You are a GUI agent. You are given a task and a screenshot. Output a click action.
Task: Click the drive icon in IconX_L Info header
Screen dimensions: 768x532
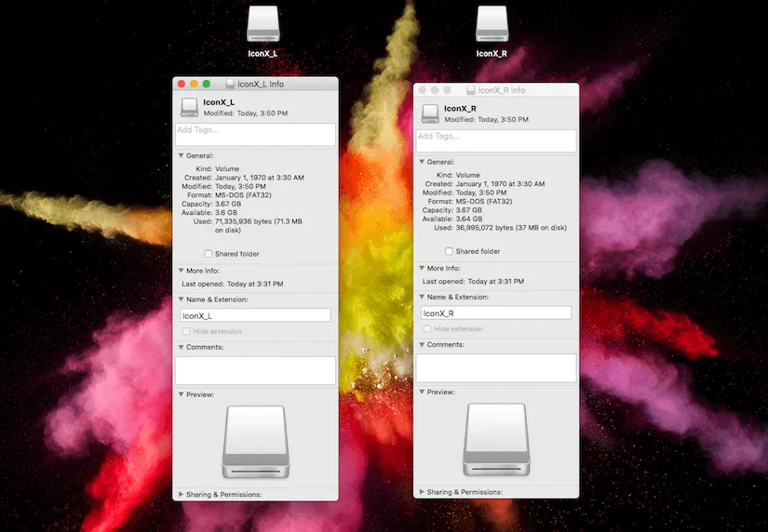pos(189,107)
